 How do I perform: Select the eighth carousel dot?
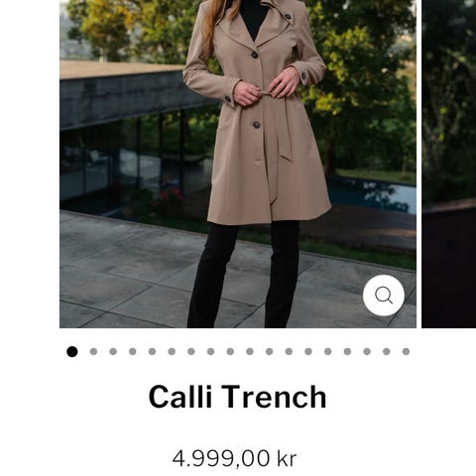coord(210,351)
